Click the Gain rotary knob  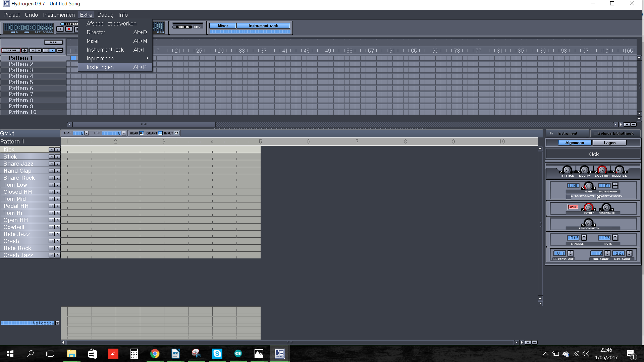(x=589, y=186)
